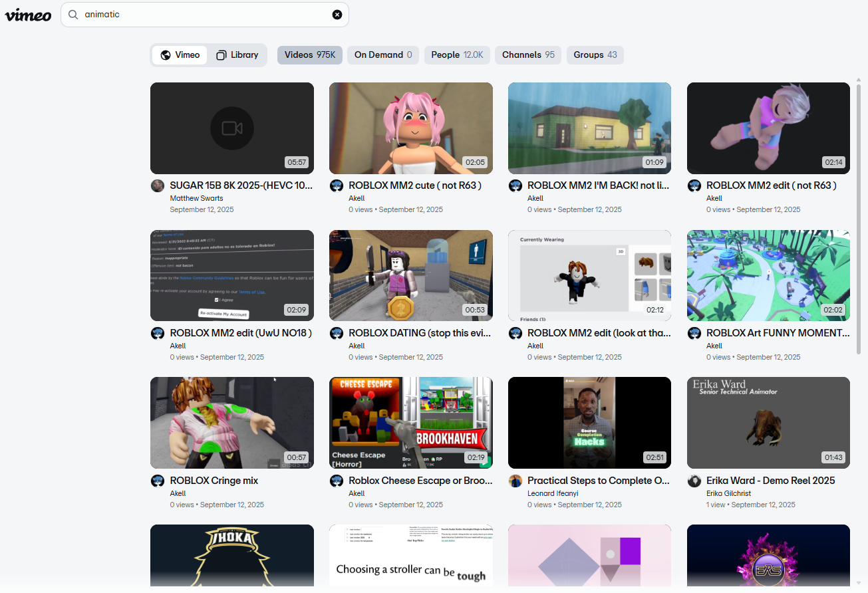Click Leonard Ifeanyi's avatar beside Practical Steps

515,481
